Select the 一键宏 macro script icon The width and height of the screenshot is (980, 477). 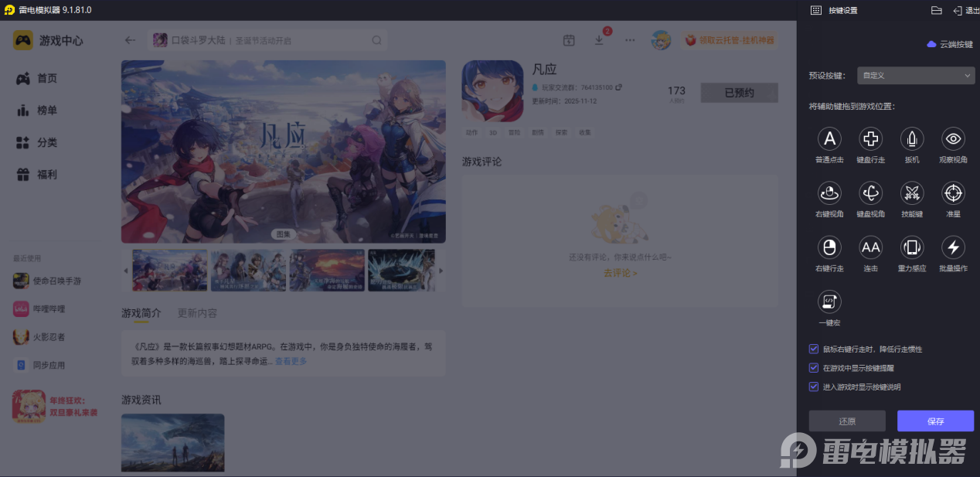click(x=829, y=302)
